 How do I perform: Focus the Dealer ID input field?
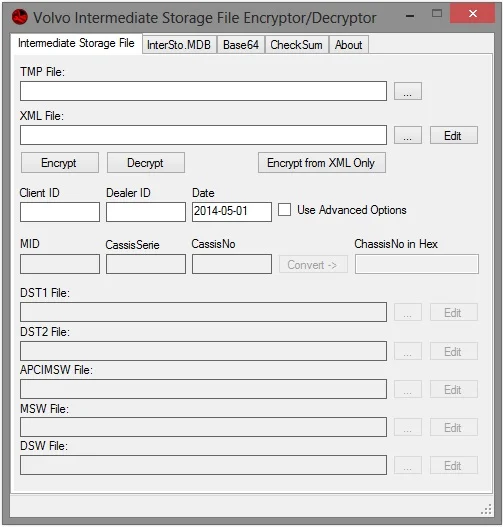click(146, 212)
